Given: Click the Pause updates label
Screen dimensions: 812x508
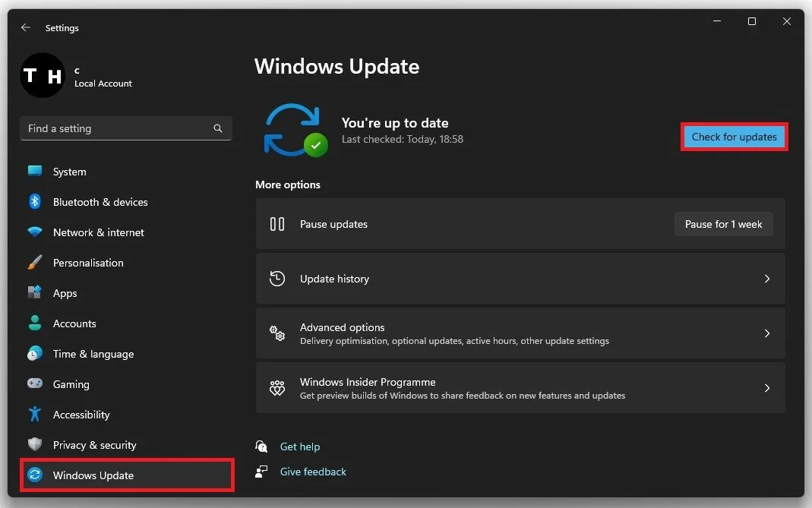Looking at the screenshot, I should point(333,224).
